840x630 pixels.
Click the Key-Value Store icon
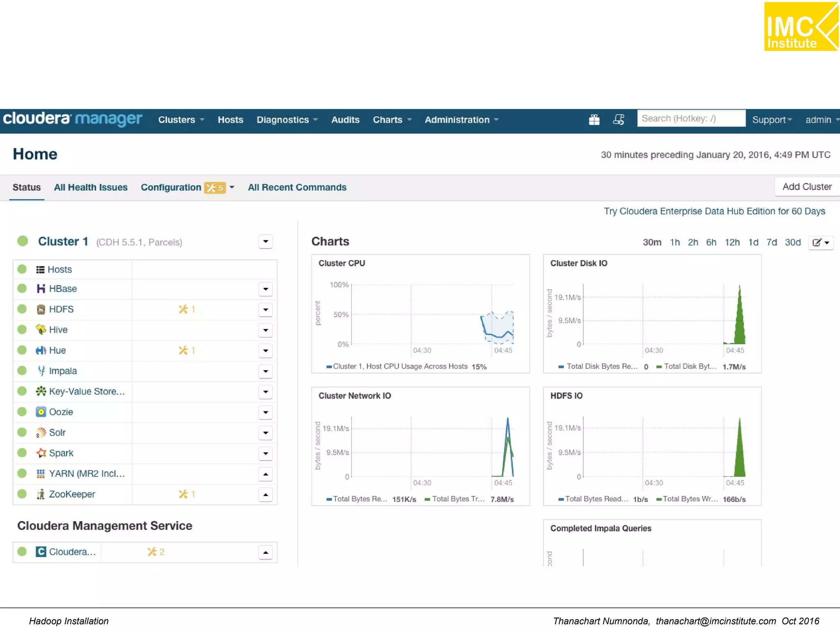41,391
